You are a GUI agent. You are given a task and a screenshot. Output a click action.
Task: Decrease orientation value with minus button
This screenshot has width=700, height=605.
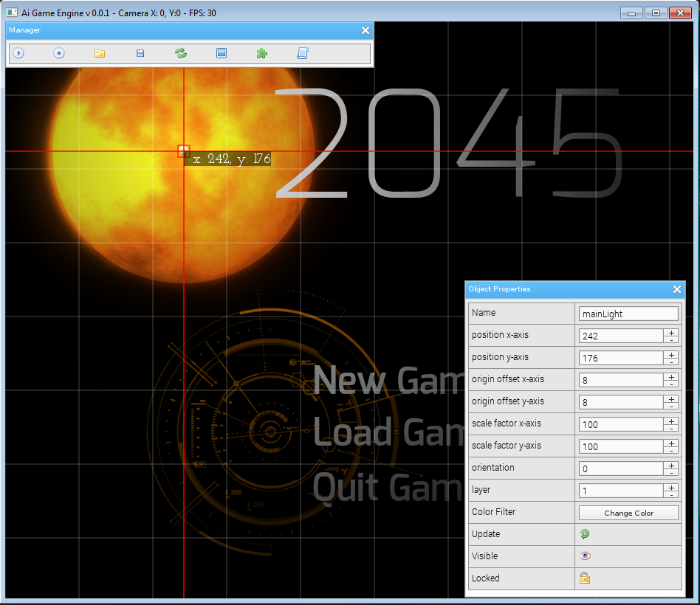(671, 472)
